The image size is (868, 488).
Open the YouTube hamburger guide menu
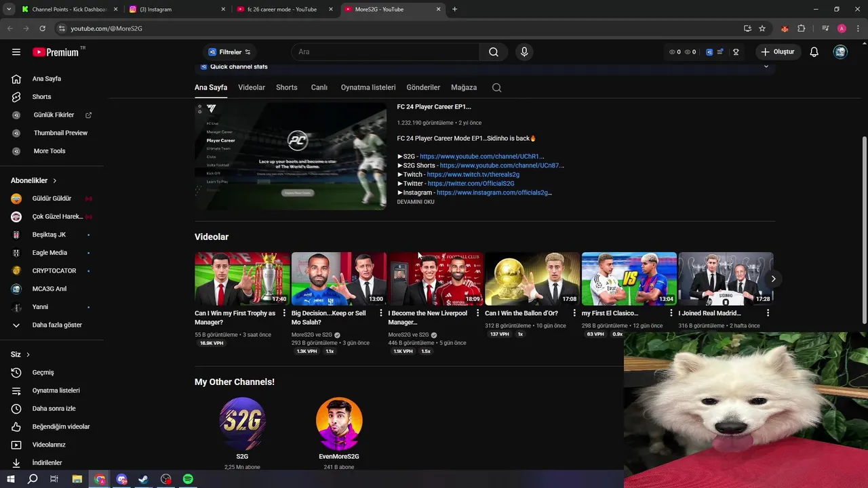pos(16,52)
